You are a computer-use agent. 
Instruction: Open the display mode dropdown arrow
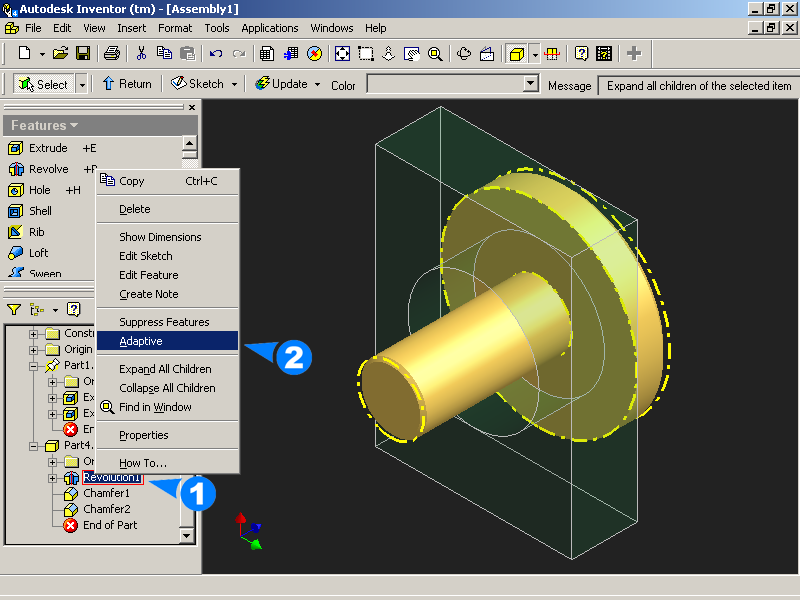pos(535,54)
